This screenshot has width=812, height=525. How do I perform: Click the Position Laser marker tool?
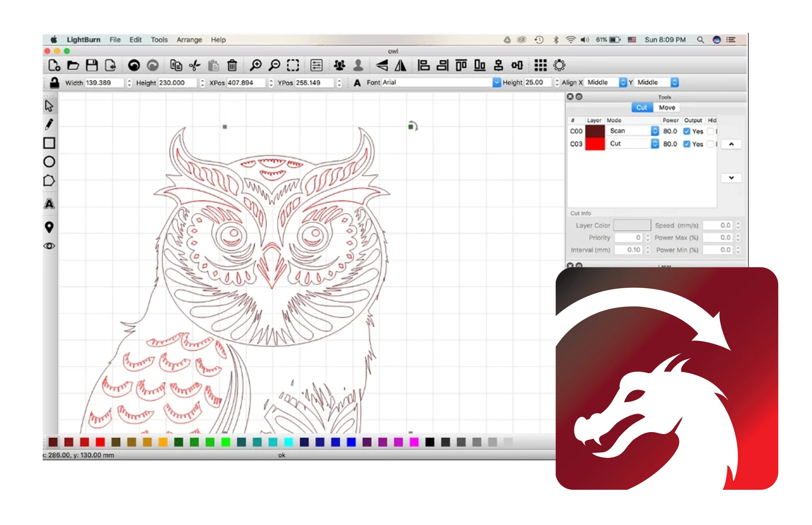click(x=49, y=227)
